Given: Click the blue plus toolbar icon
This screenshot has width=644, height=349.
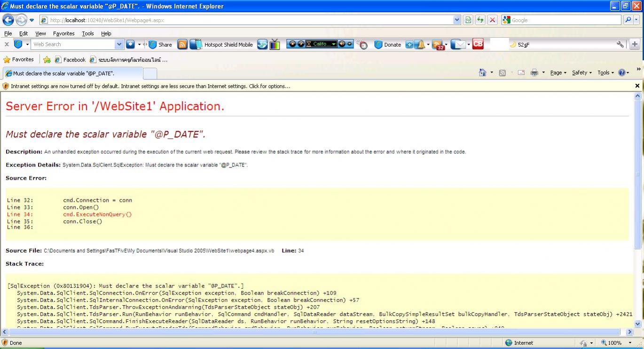Looking at the screenshot, I should pos(409,45).
